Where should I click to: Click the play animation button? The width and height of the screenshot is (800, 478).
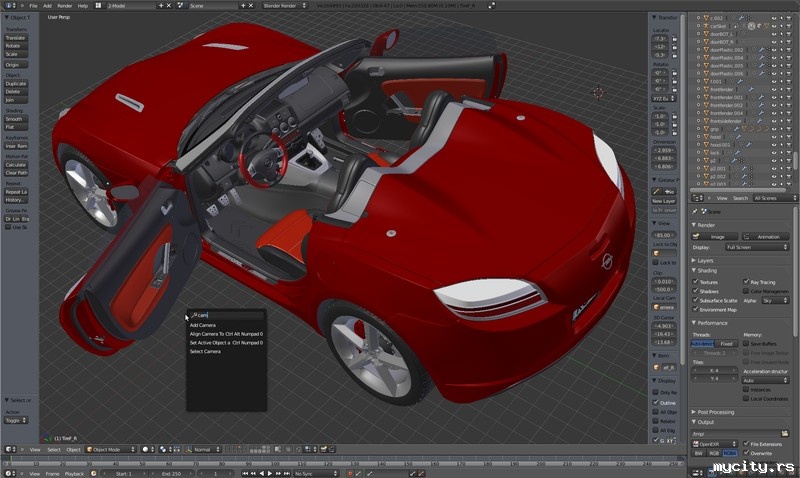tap(270, 473)
